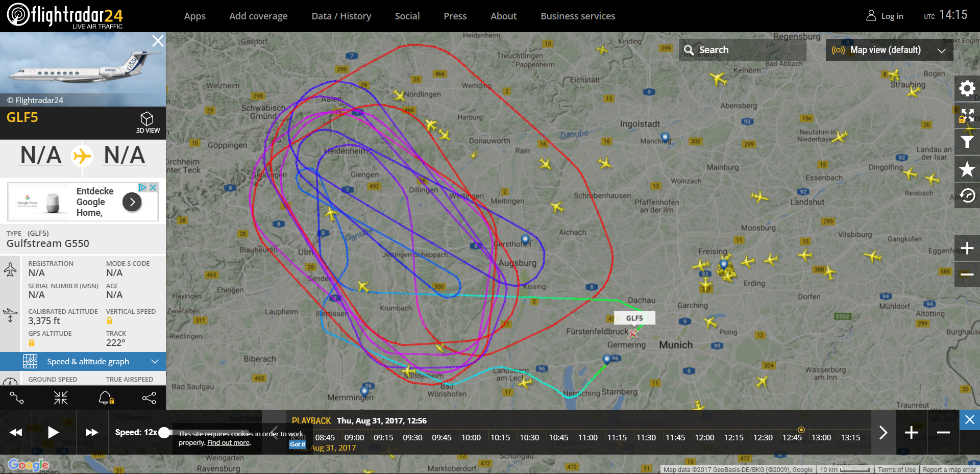Viewport: 980px width, 474px height.
Task: Click the flight route toggle icon
Action: (x=17, y=398)
